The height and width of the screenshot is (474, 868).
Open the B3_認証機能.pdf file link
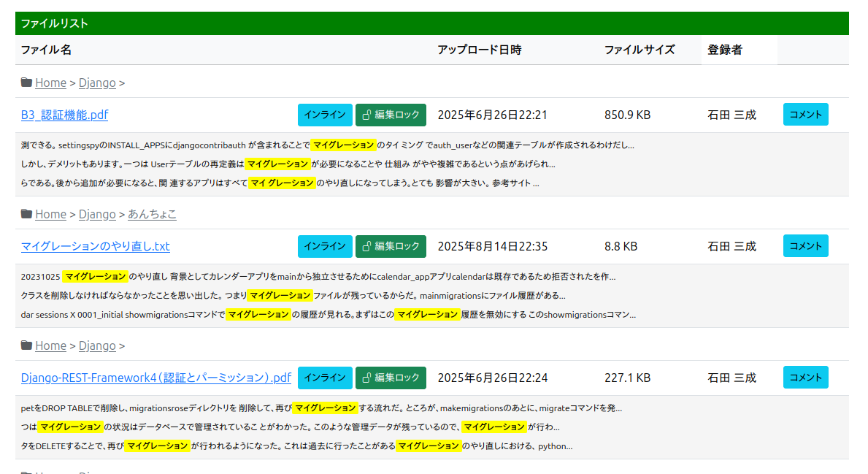[64, 115]
